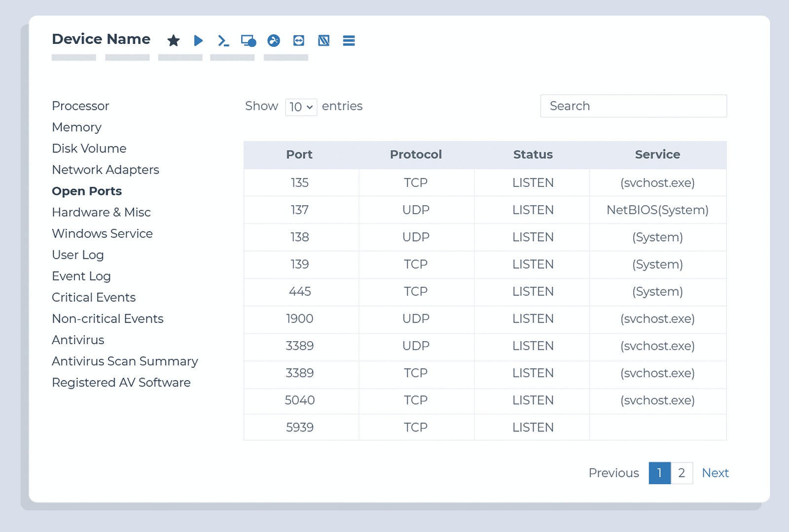Open the Antivirus Scan Summary section
Screen dimensions: 789x532
click(x=125, y=361)
